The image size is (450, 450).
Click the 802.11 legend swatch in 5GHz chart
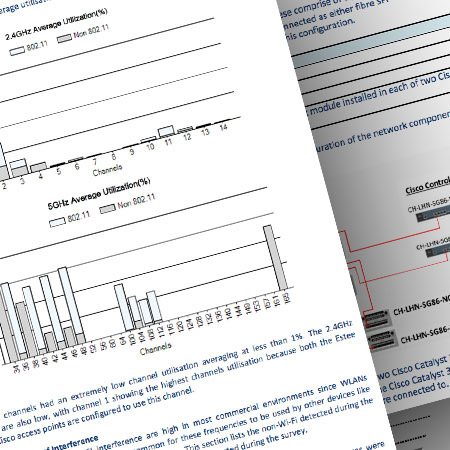(x=57, y=222)
